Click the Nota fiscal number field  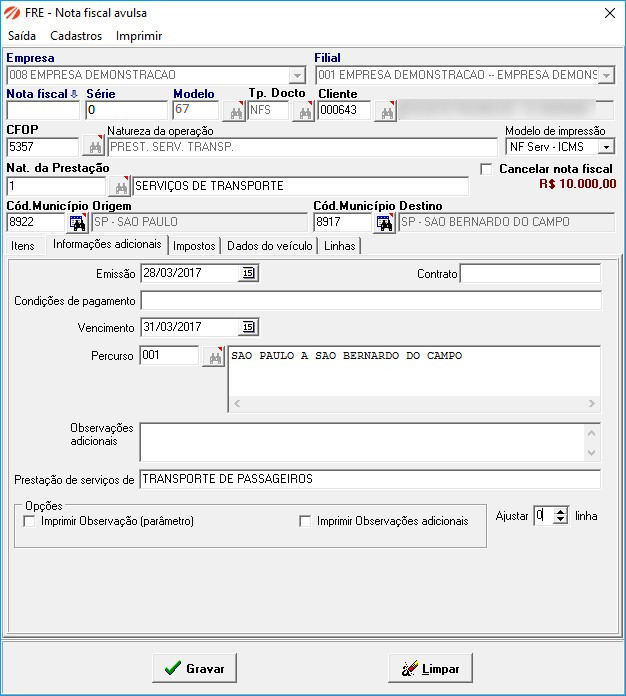43,111
